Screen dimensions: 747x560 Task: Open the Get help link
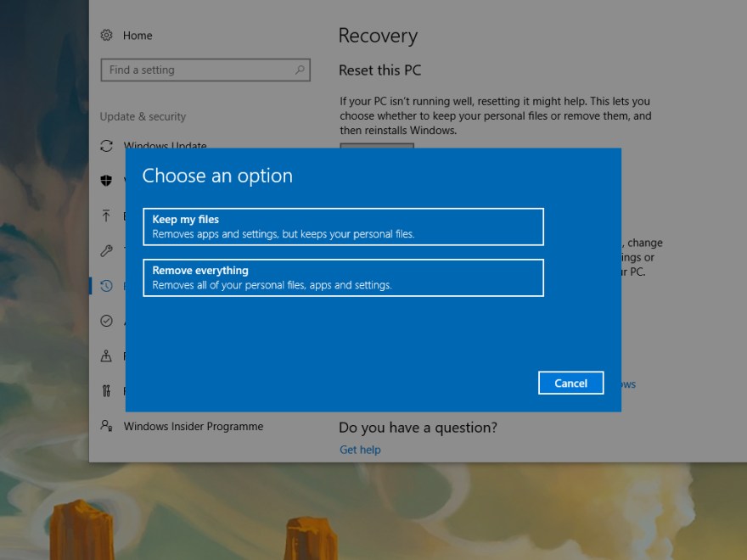[x=359, y=449]
